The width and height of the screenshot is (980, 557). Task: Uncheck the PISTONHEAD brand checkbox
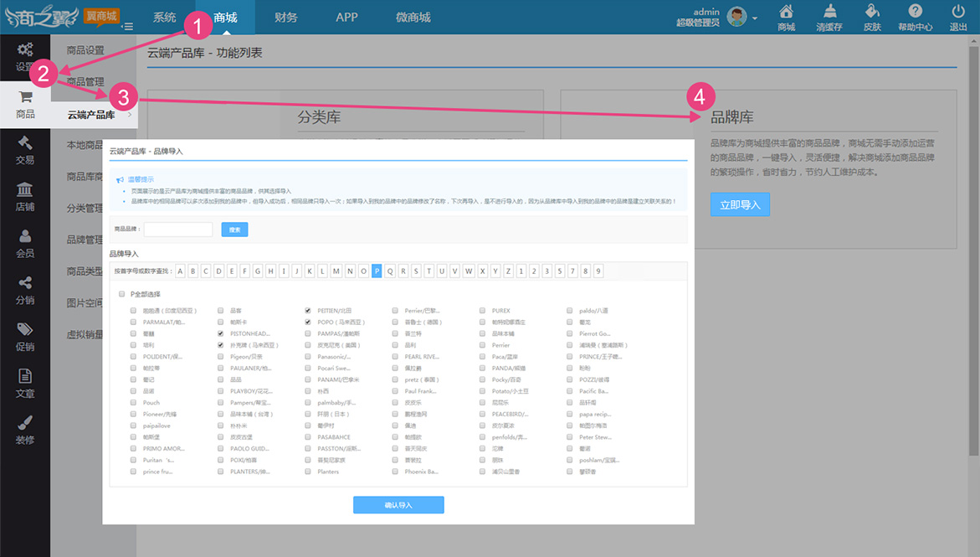(221, 333)
